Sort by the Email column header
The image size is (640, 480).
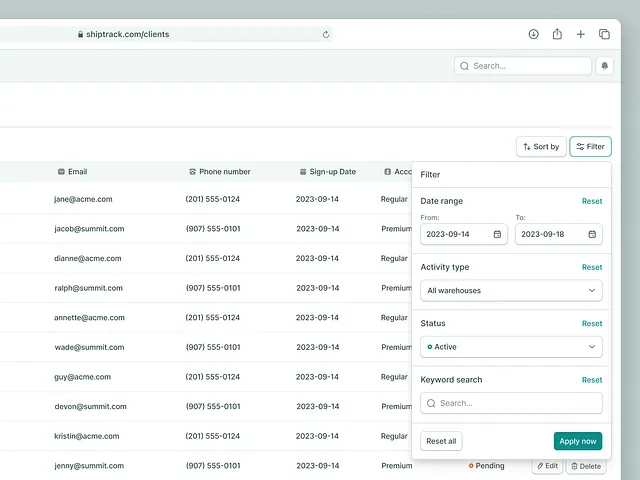pos(77,172)
